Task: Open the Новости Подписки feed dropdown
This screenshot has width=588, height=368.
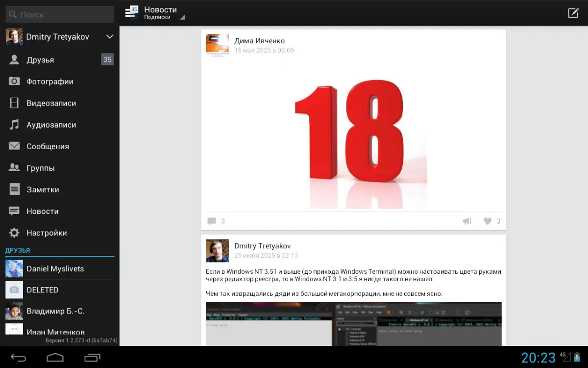Action: (165, 13)
